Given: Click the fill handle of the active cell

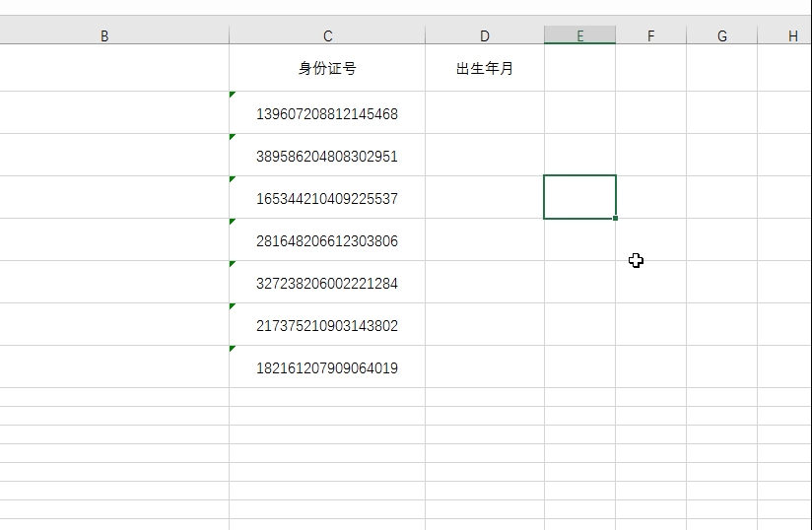Looking at the screenshot, I should [x=616, y=218].
